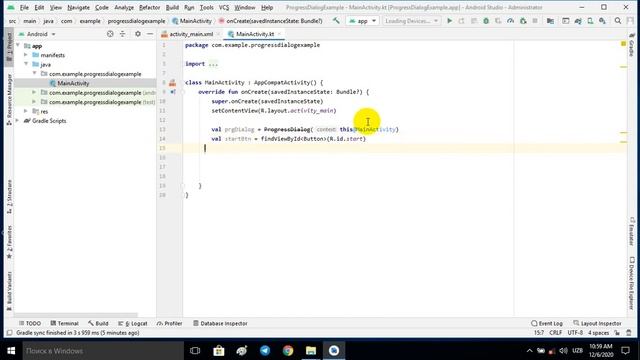Viewport: 640px width, 360px height.
Task: Open the Database Inspector tool window
Action: pos(220,323)
